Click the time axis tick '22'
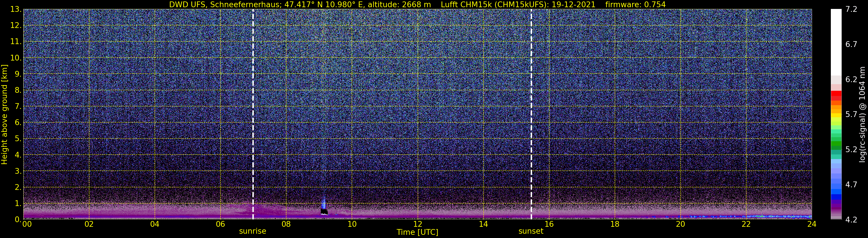Screen dimensions: 868x238 click(746, 224)
